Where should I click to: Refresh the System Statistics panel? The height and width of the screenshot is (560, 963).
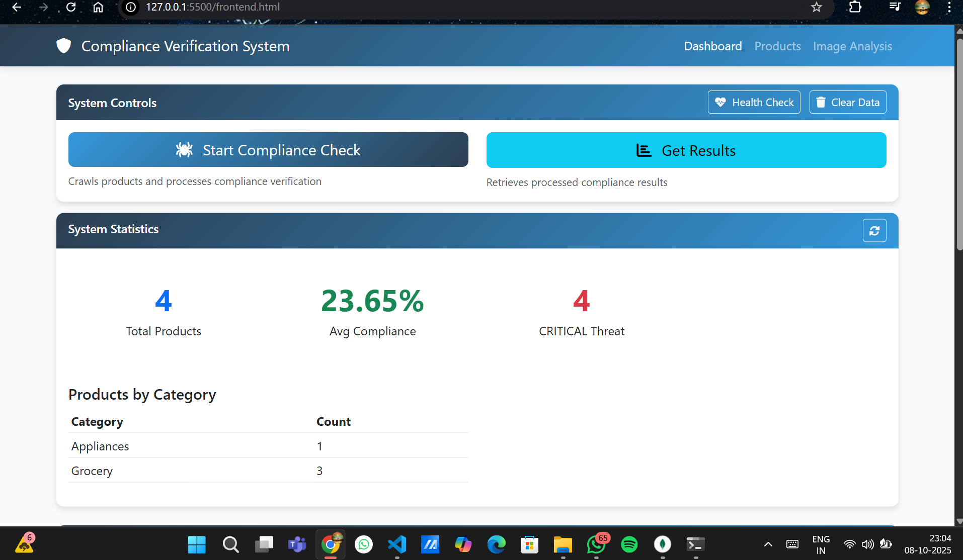[x=875, y=230]
